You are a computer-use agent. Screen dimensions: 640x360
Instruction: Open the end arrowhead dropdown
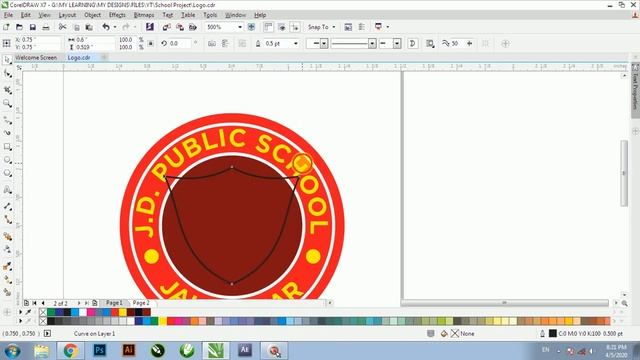(x=397, y=43)
